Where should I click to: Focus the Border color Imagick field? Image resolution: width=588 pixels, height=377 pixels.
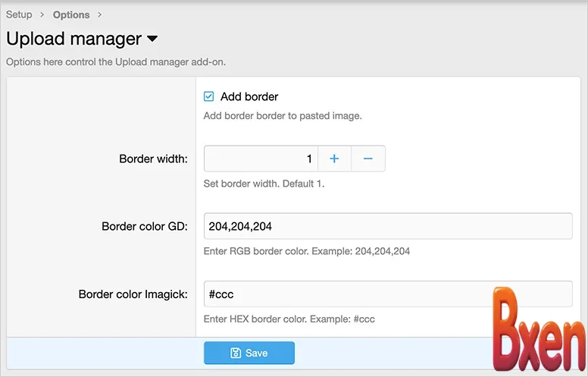coord(388,294)
